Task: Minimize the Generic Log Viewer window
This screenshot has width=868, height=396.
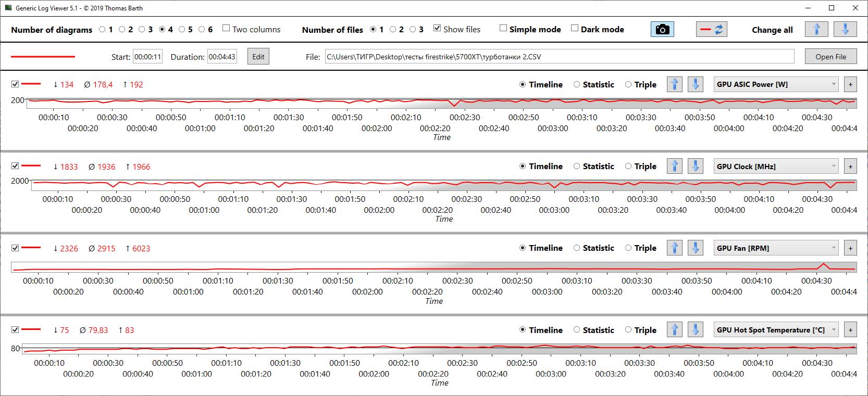Action: [x=808, y=8]
